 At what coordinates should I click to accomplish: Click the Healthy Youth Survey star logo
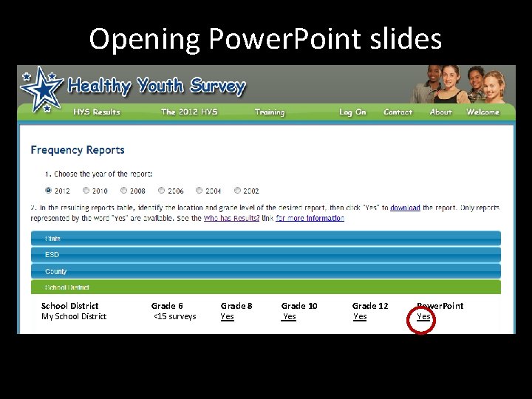pos(41,89)
